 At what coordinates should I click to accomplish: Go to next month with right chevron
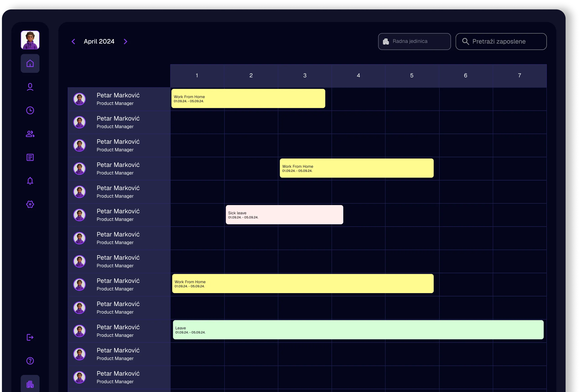coord(125,42)
